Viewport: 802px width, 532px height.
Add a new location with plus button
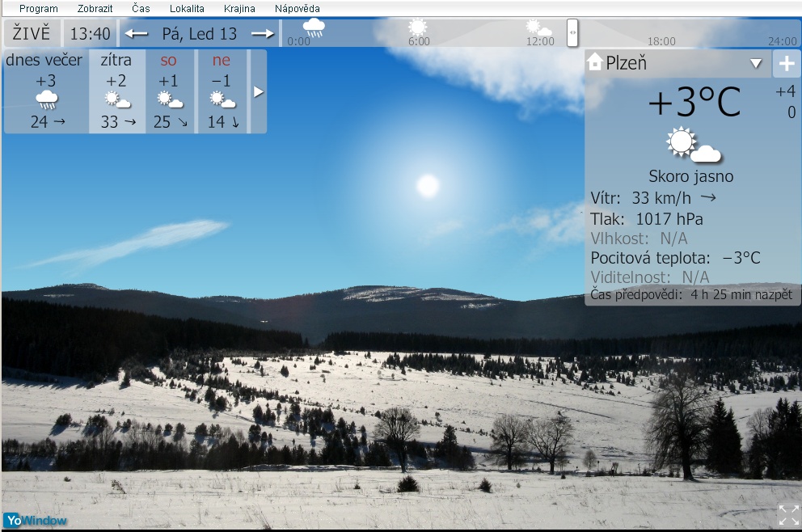click(x=786, y=64)
